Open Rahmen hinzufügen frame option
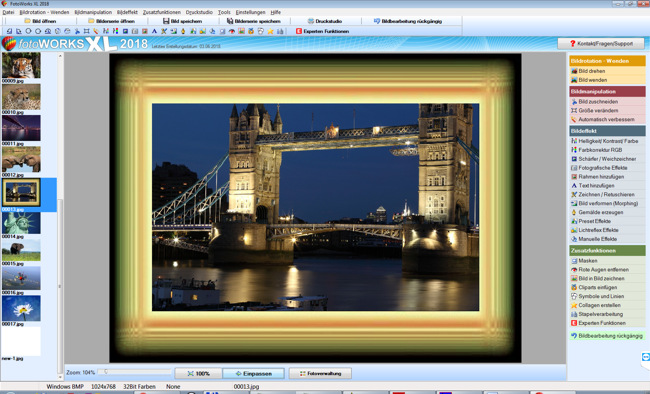This screenshot has height=394, width=650. [x=607, y=177]
